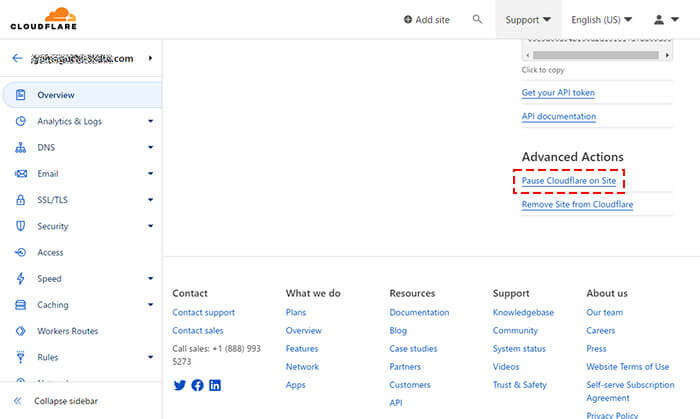Select Speed label in the sidebar

pos(49,278)
